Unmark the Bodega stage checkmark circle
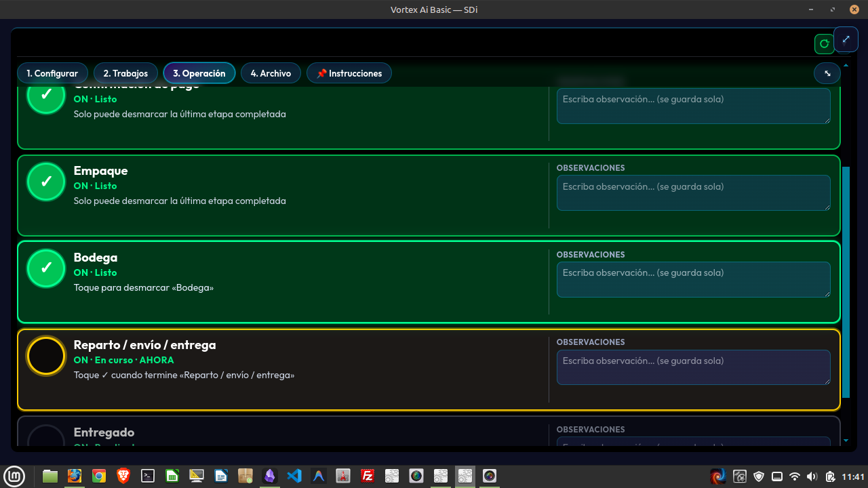The height and width of the screenshot is (488, 868). [x=46, y=268]
